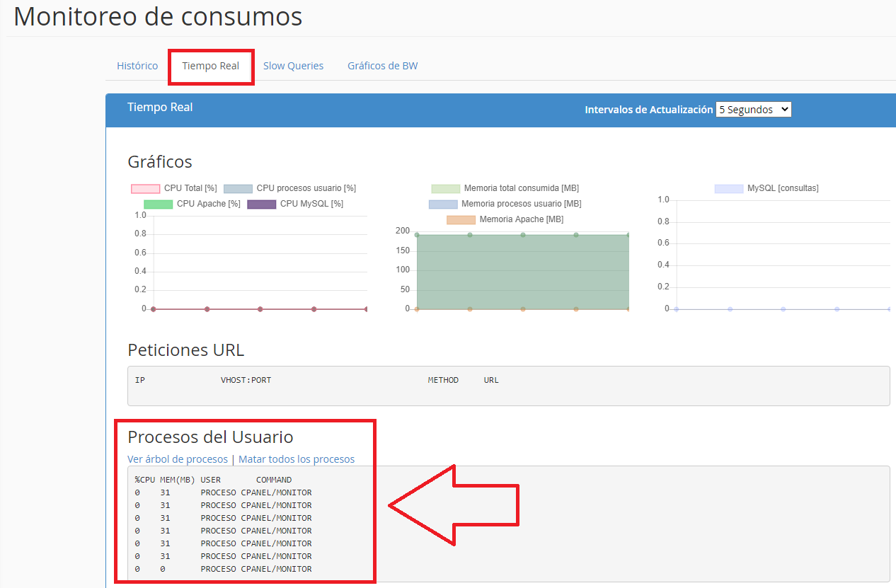Toggle CPU Apache green legend swatch
896x588 pixels.
click(x=158, y=204)
